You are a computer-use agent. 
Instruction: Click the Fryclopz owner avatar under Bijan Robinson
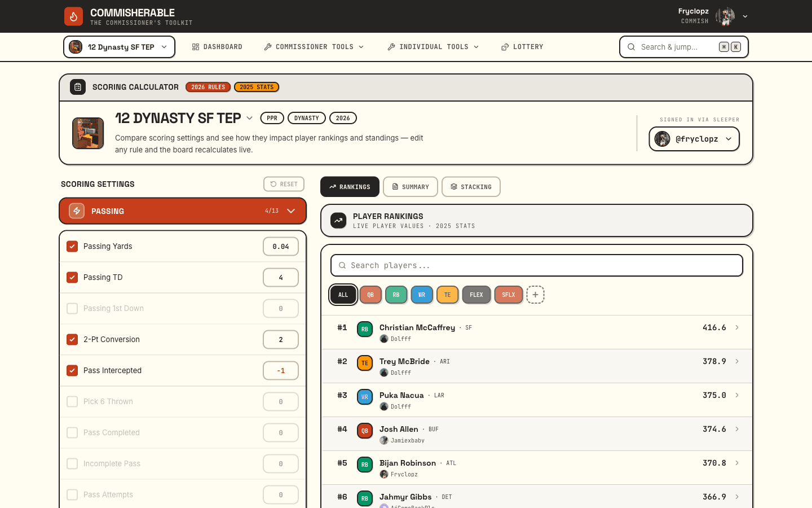coord(384,474)
